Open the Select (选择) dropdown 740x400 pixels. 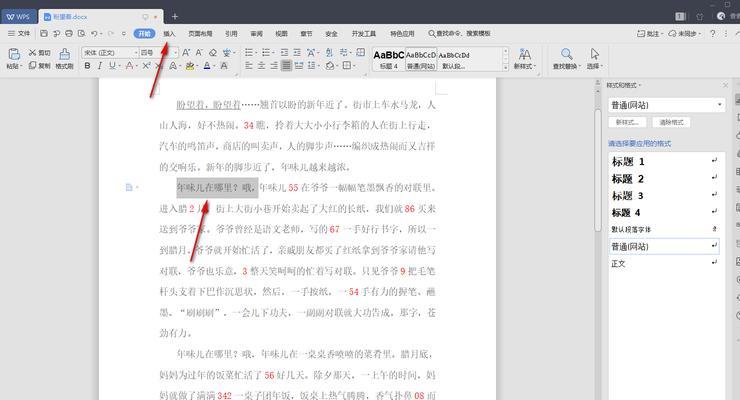595,59
